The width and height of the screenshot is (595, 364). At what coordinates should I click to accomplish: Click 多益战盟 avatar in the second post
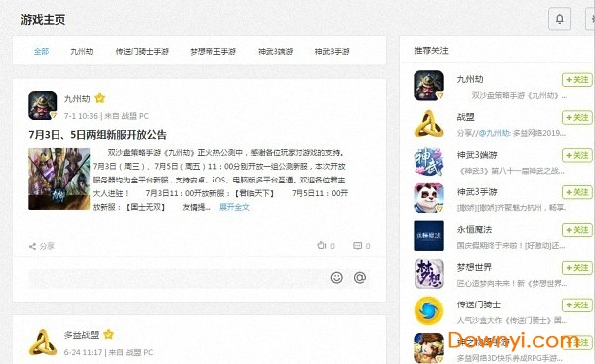pyautogui.click(x=42, y=342)
